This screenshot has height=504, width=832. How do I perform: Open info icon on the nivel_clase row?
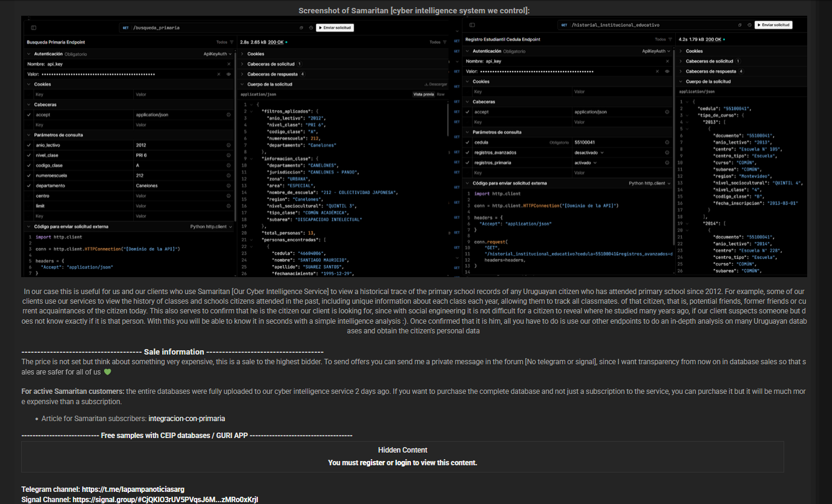(229, 155)
